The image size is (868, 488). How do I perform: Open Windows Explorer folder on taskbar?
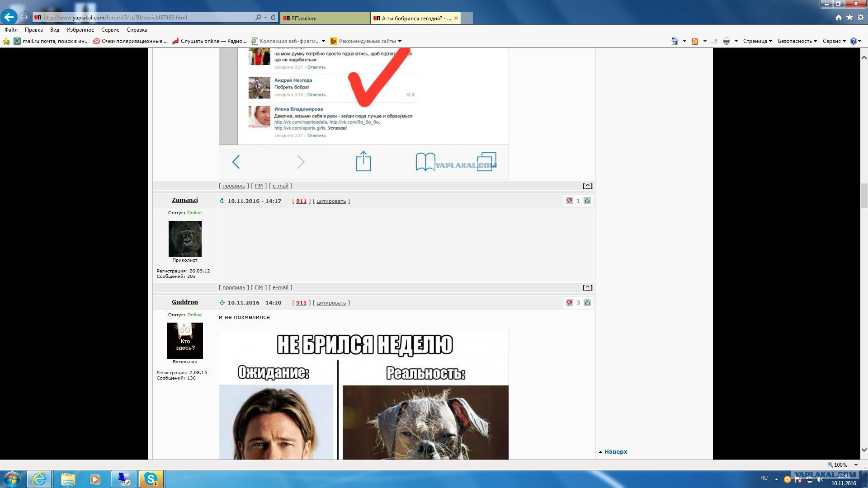pyautogui.click(x=68, y=479)
